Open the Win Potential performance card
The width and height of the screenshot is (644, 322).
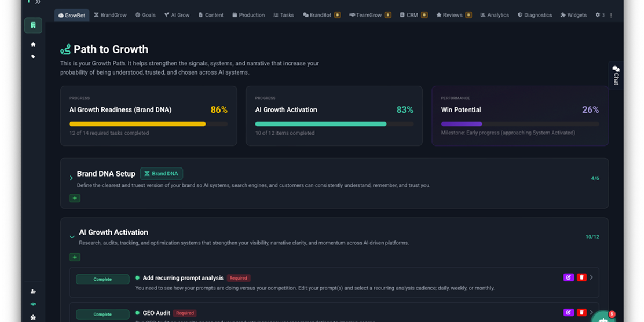tap(520, 116)
